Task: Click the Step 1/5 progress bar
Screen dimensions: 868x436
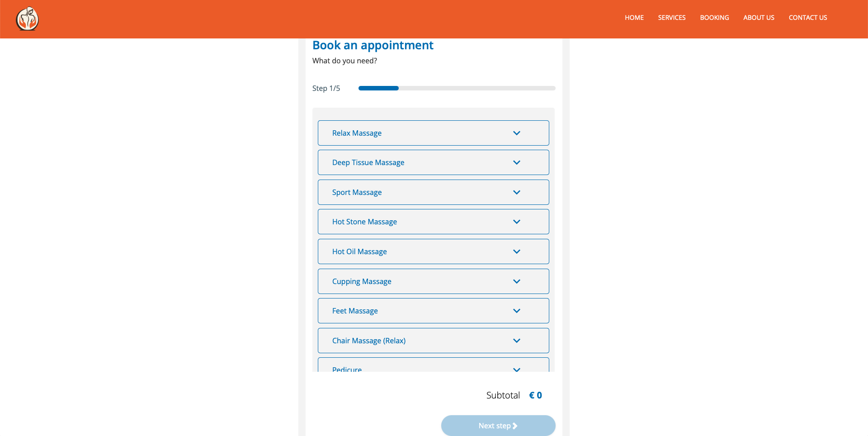Action: pos(457,88)
